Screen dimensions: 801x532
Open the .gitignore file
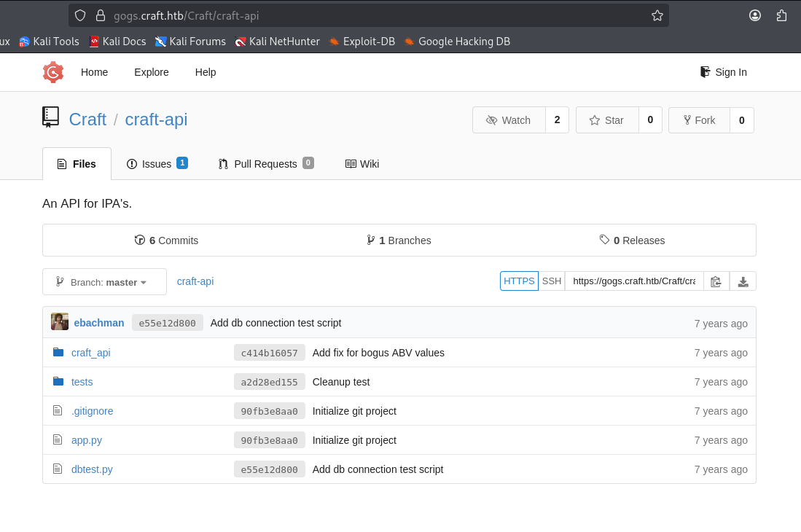[x=93, y=411]
